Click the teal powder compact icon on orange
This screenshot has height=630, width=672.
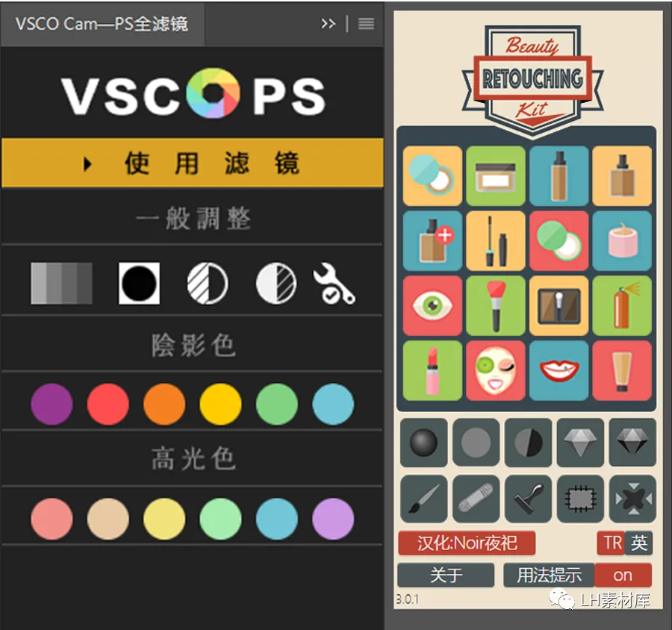tap(432, 176)
